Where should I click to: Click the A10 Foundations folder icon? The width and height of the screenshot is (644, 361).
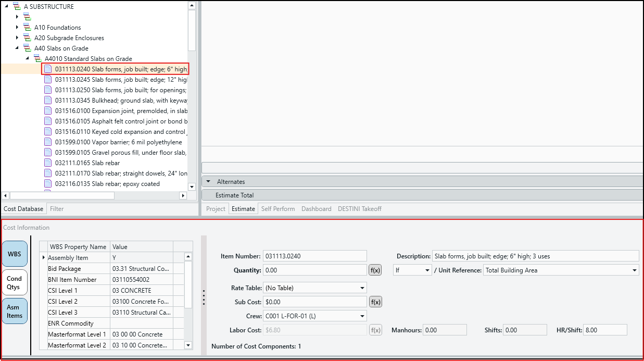[x=27, y=28]
